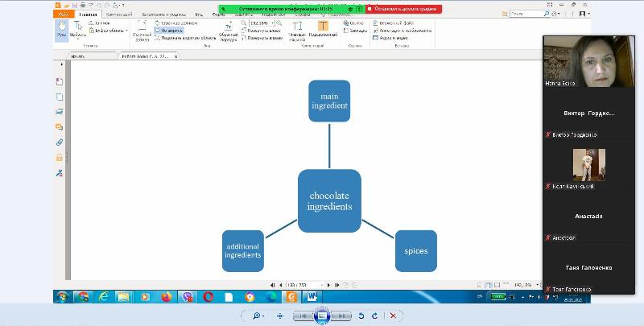Choose Fit page (Страница целиком)
The width and height of the screenshot is (644, 326).
coord(175,23)
